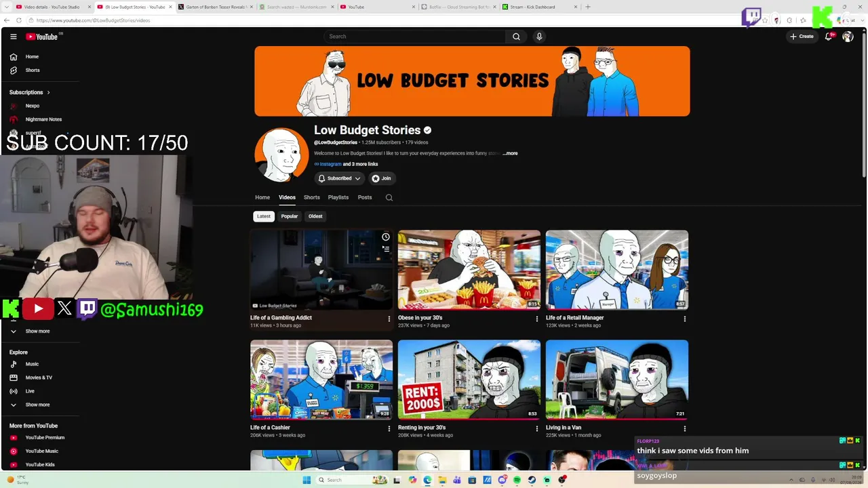The image size is (868, 488).
Task: Open the channel Playlists tab
Action: [338, 198]
